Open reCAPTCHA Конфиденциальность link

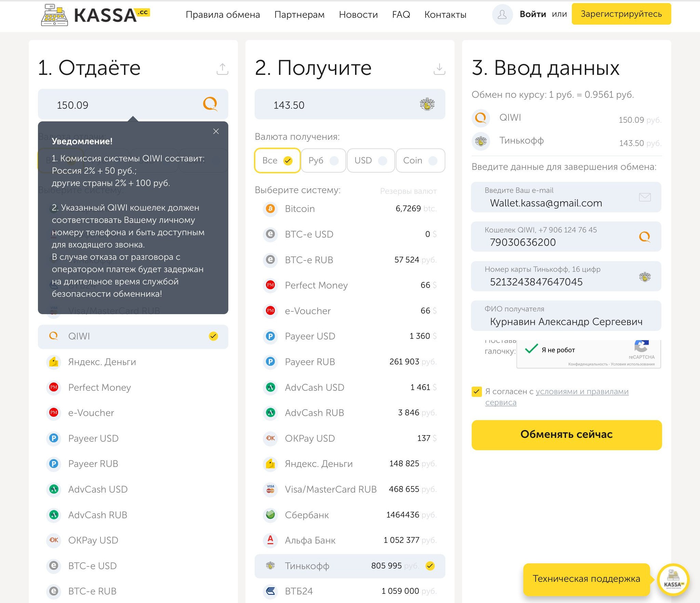588,364
